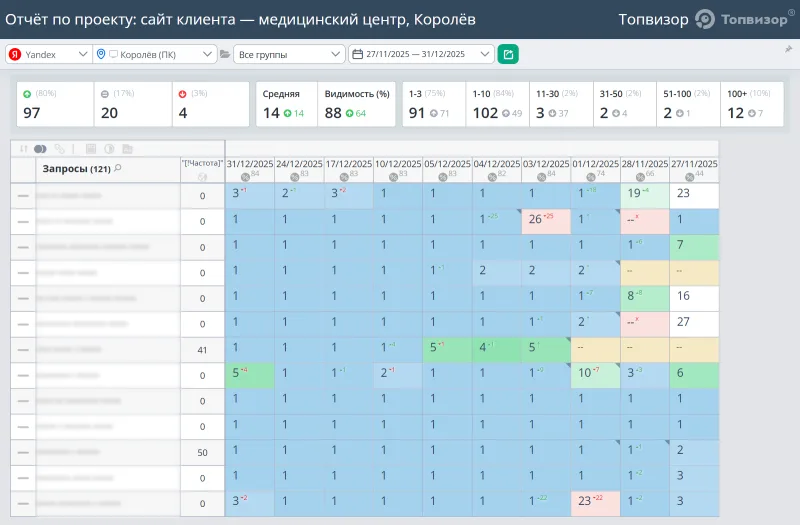Click the red Yandex logo icon
This screenshot has height=525, width=800.
(15, 54)
